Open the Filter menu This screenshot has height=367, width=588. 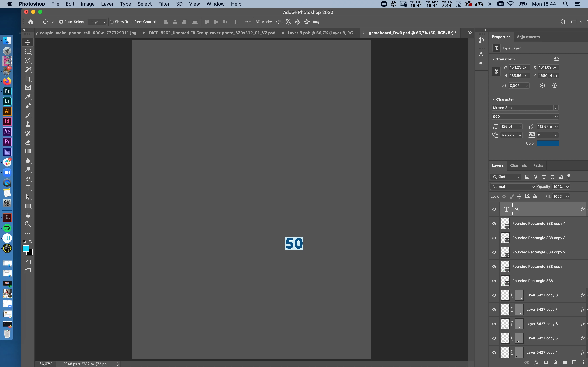tap(163, 4)
